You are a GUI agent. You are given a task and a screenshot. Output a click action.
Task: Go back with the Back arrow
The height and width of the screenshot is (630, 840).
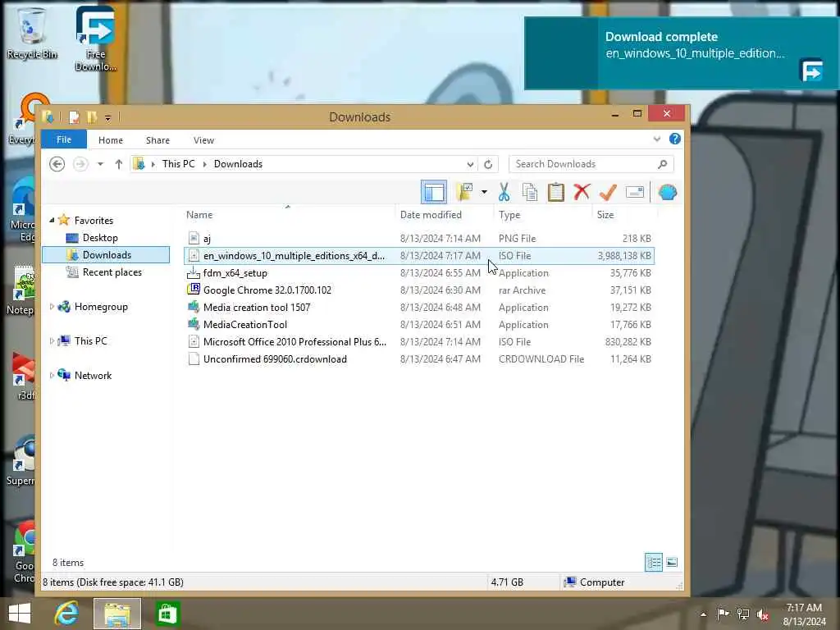coord(57,164)
